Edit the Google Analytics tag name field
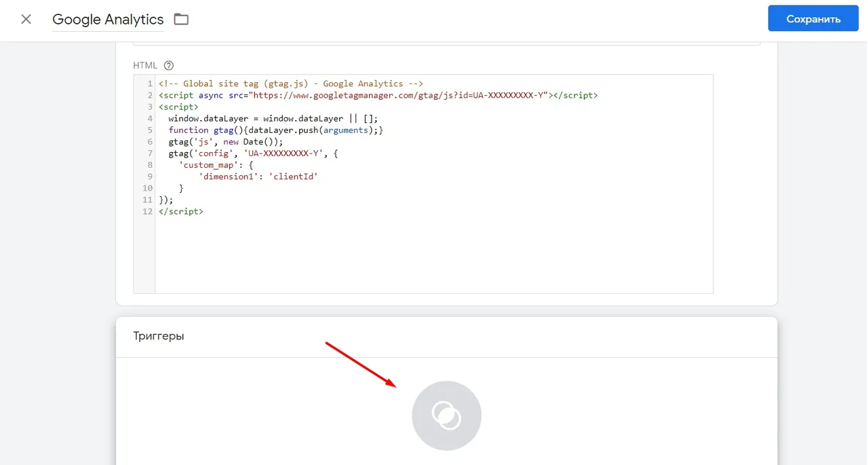The height and width of the screenshot is (465, 868). (108, 20)
